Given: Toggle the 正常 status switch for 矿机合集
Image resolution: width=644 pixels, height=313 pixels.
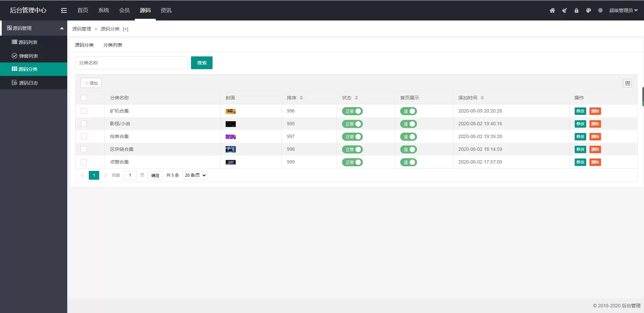Looking at the screenshot, I should point(352,111).
